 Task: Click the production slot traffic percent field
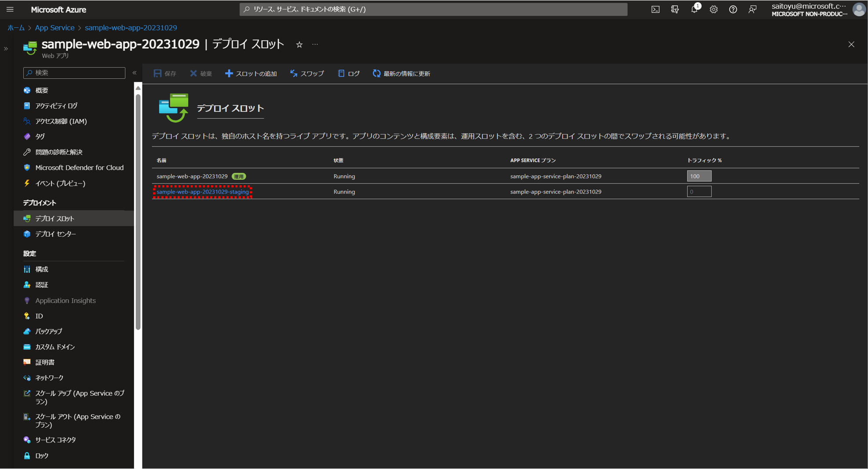click(699, 176)
